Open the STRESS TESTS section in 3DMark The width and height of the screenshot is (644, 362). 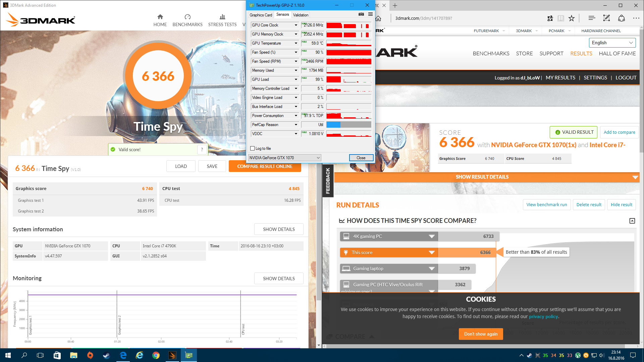pos(222,20)
